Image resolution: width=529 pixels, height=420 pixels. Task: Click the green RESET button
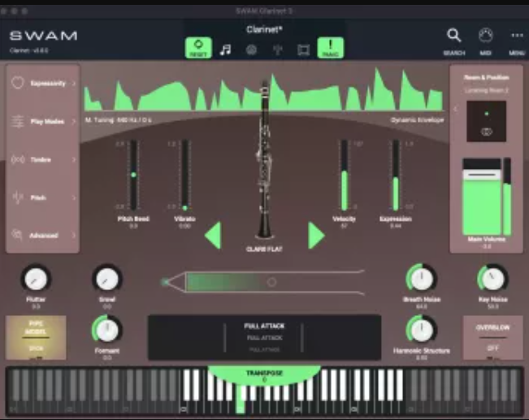(x=198, y=48)
